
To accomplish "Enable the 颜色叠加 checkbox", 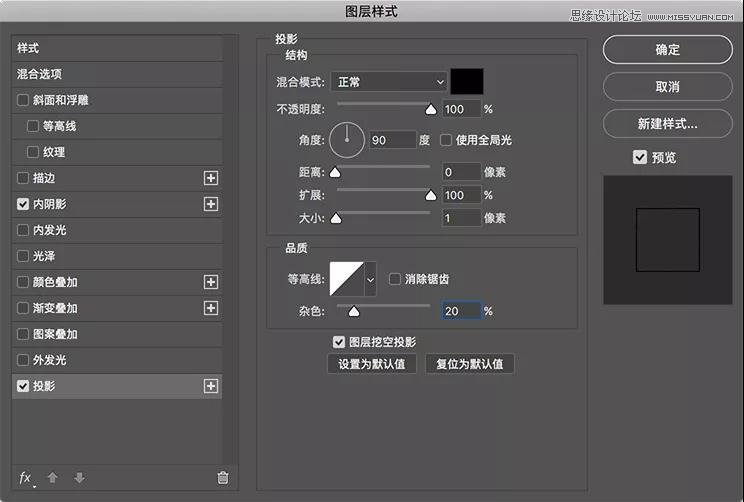I will click(x=23, y=282).
